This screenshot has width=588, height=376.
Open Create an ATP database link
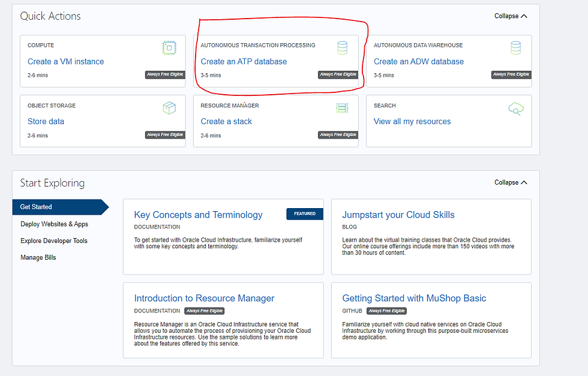click(x=244, y=62)
